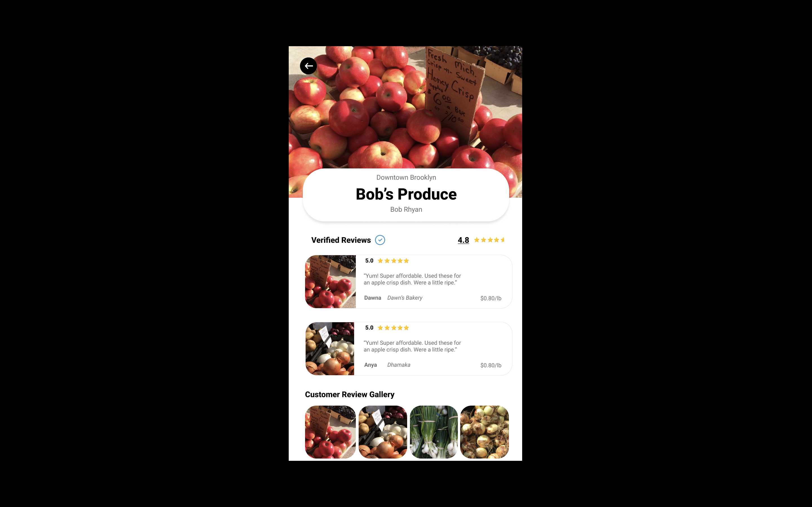Select the Dawn's Bakery business name
The width and height of the screenshot is (812, 507).
(x=405, y=298)
